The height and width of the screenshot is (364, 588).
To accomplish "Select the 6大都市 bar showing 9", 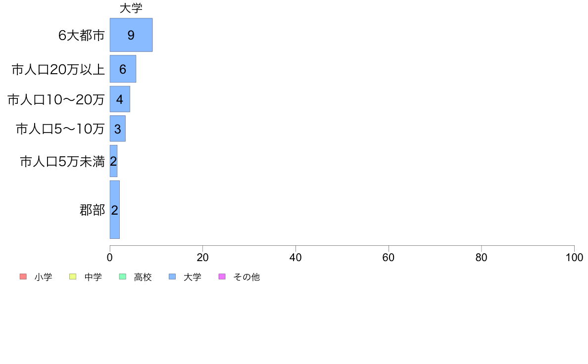I will click(x=131, y=35).
